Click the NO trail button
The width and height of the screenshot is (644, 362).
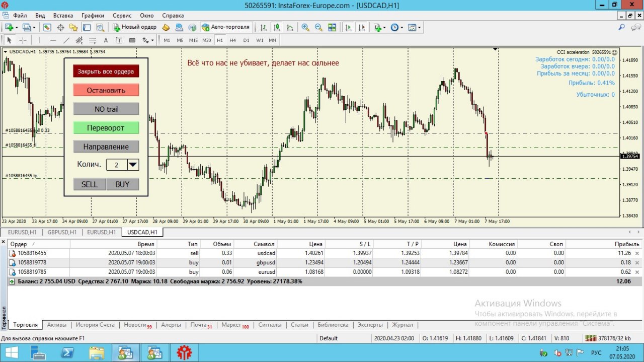106,109
